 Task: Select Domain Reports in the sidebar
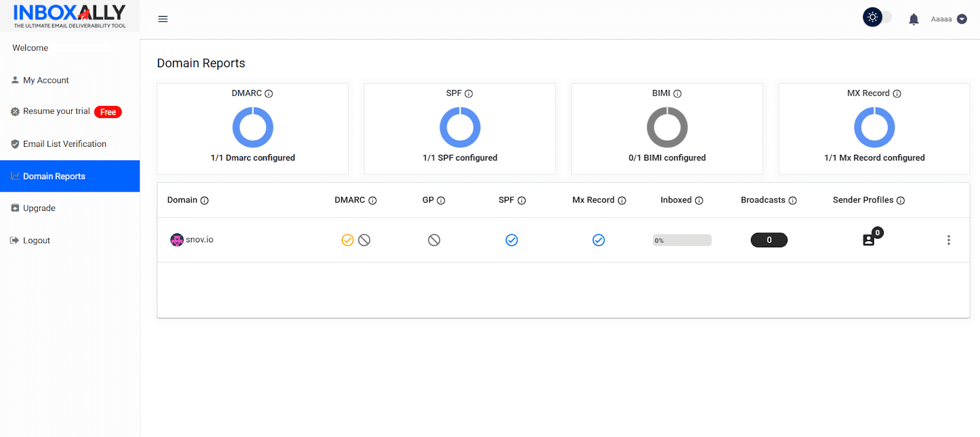point(54,176)
